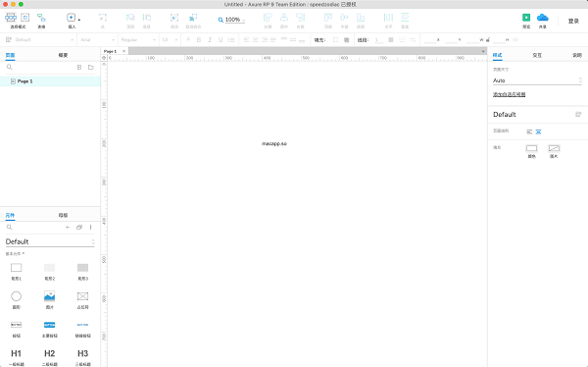Toggle the aspect ratio lock
Viewport: 588px width, 367px height.
(x=488, y=40)
